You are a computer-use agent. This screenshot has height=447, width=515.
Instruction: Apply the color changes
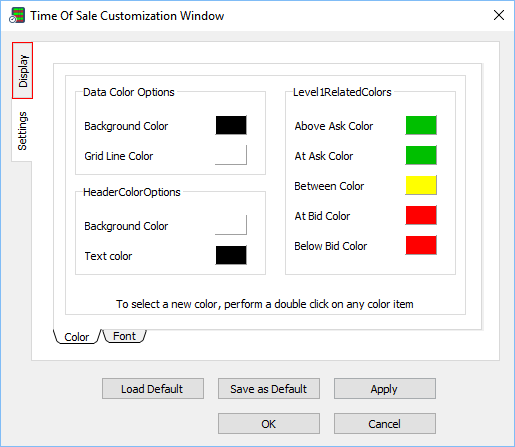point(385,389)
